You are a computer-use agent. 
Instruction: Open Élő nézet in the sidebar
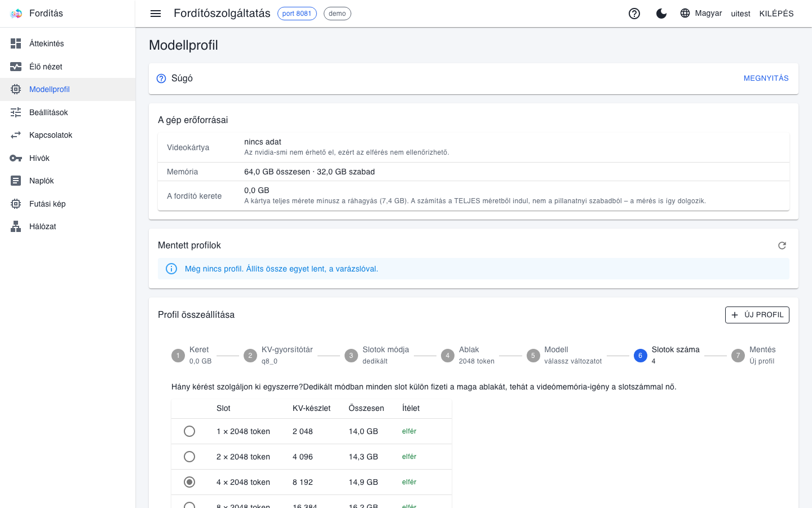click(x=68, y=67)
